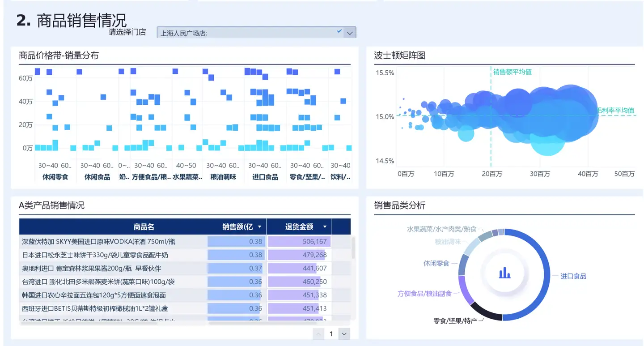This screenshot has width=644, height=346.
Task: Click the 15.5% y-axis label in the matrix
Action: (x=385, y=73)
